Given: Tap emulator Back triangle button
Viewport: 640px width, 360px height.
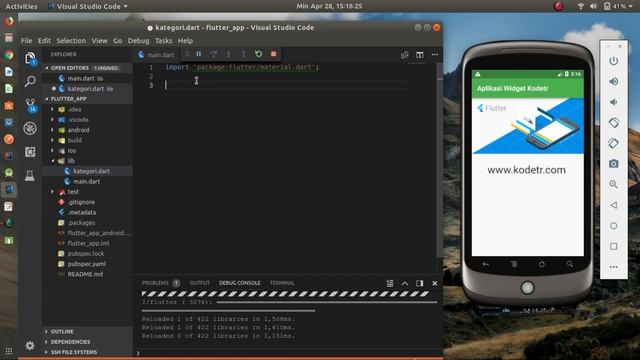Looking at the screenshot, I should (x=613, y=205).
